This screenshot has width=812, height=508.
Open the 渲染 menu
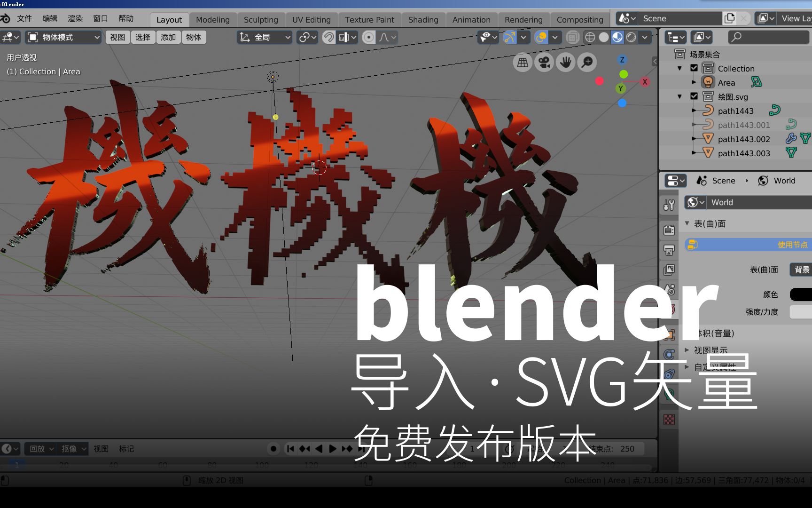click(75, 18)
